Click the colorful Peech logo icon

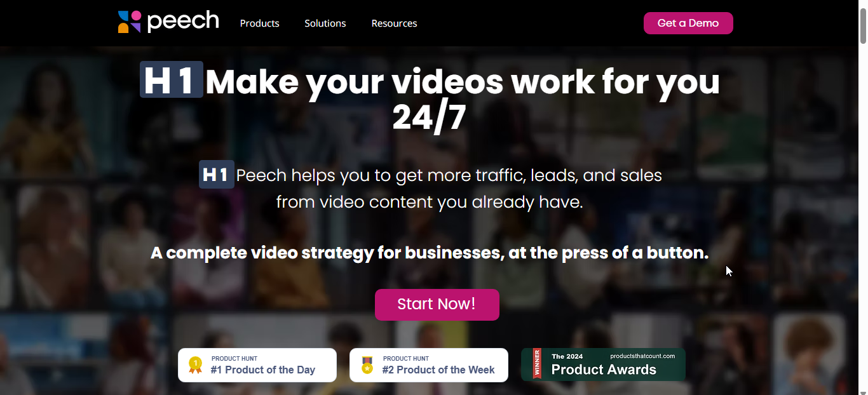[x=129, y=22]
